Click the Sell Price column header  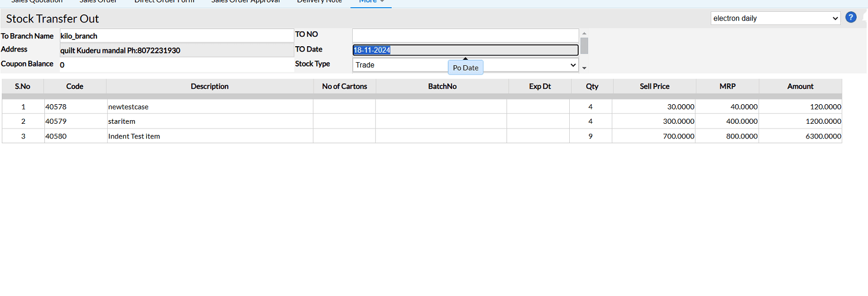tap(654, 86)
